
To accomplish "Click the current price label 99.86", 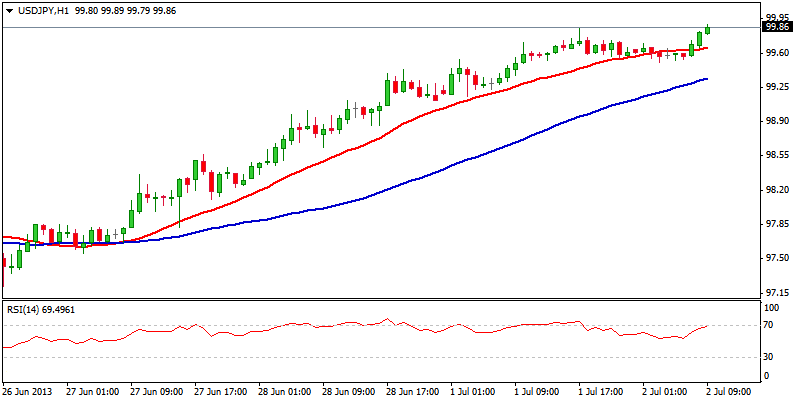I will pyautogui.click(x=778, y=28).
